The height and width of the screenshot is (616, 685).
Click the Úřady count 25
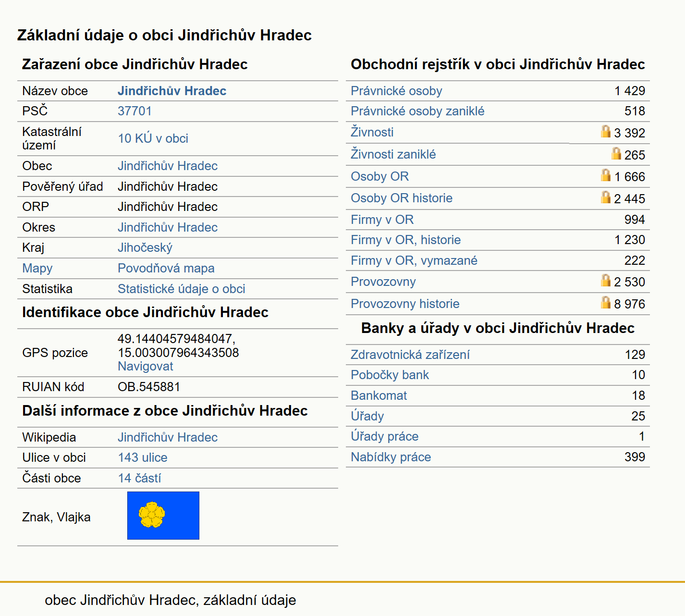pyautogui.click(x=638, y=416)
